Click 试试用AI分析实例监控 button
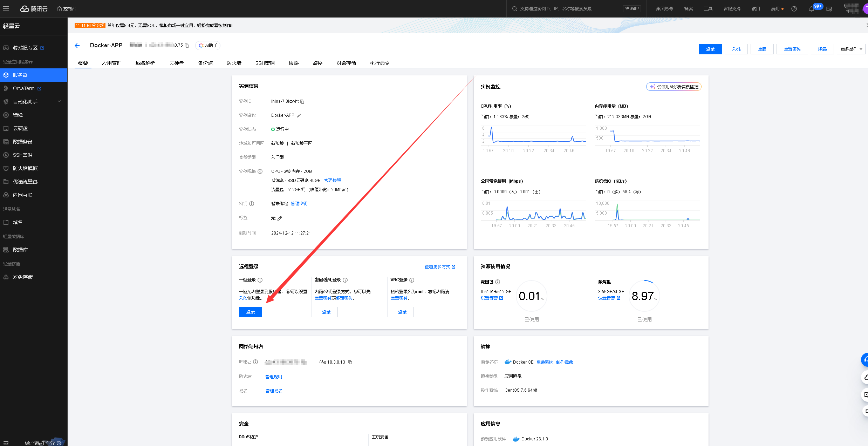868x446 pixels. (x=674, y=87)
